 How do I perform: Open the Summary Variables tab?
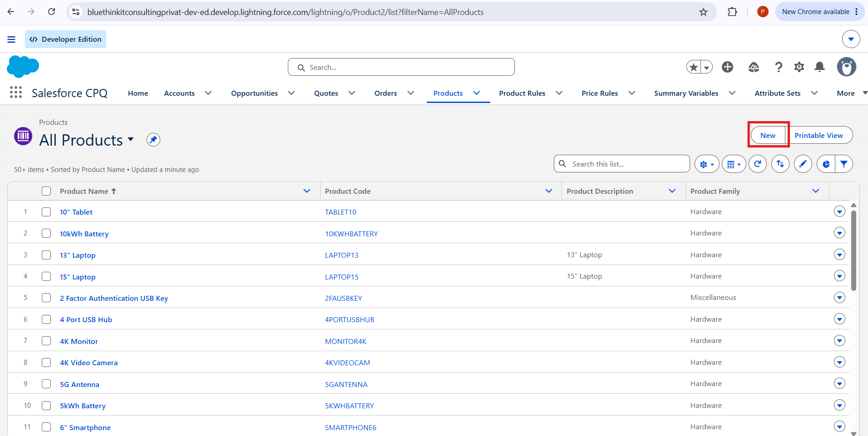(686, 93)
